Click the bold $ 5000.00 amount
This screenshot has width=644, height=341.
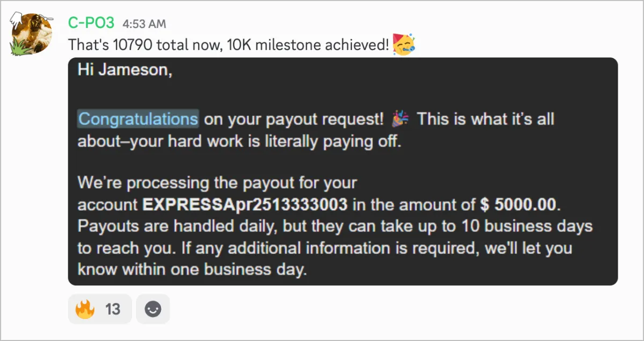coord(519,205)
